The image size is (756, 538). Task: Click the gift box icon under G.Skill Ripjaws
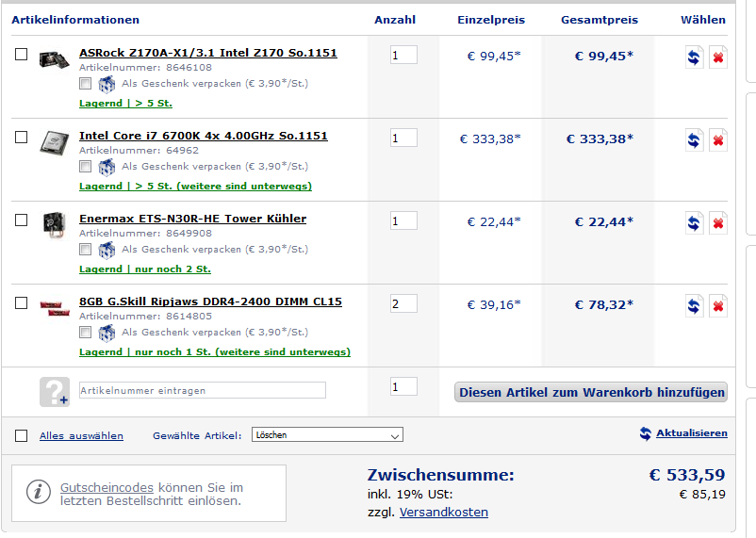coord(107,334)
